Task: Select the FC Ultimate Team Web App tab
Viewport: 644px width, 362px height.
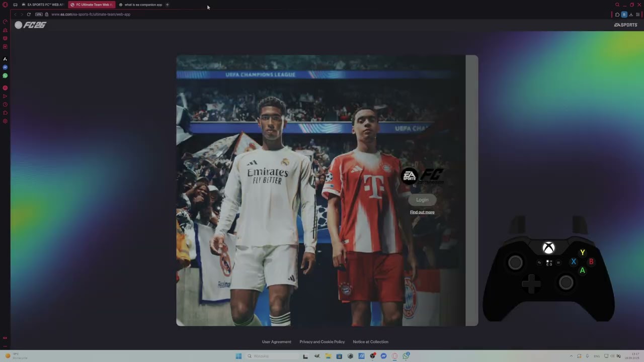Action: pyautogui.click(x=92, y=5)
